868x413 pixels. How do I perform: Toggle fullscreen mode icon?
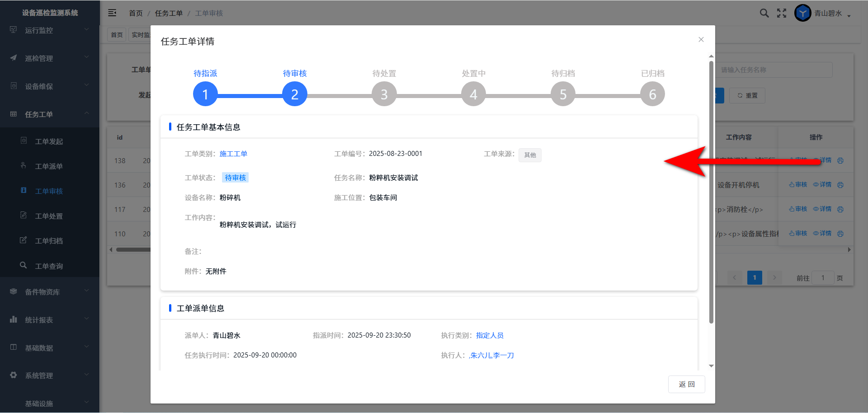[782, 13]
